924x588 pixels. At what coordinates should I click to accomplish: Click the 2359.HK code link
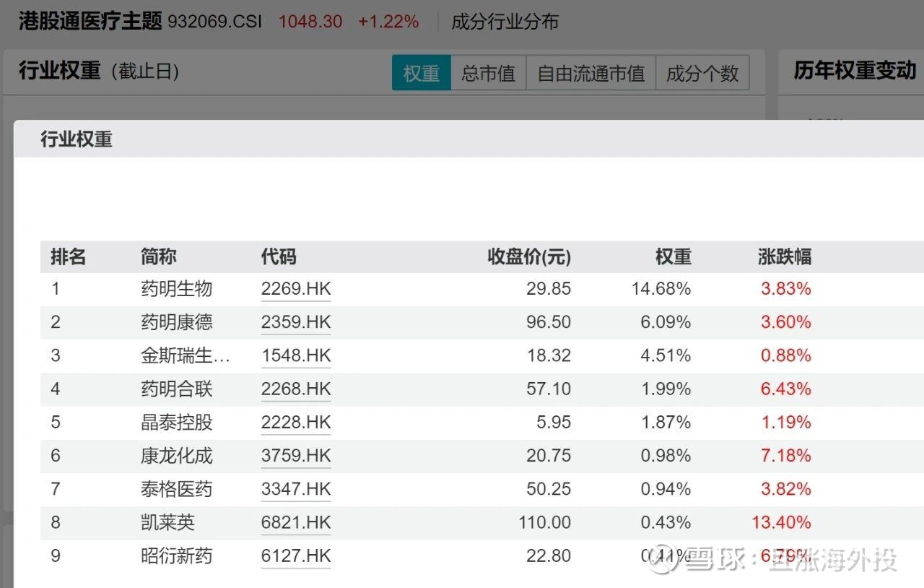pos(296,322)
